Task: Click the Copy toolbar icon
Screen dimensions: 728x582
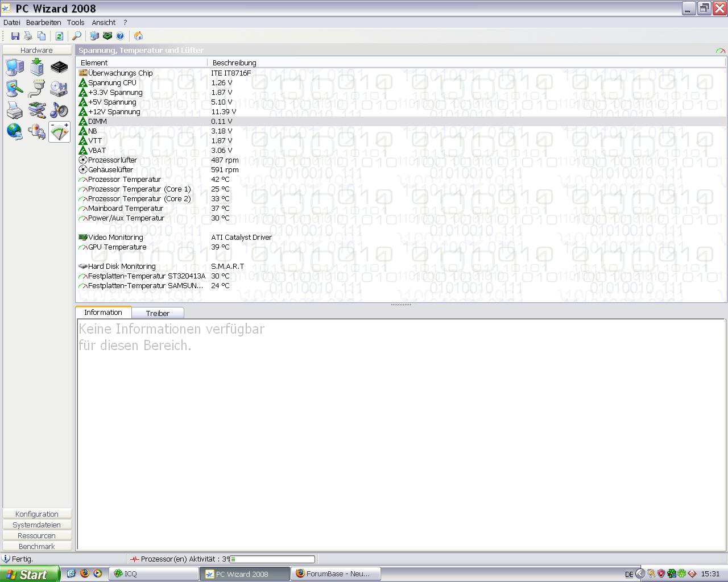Action: 42,36
